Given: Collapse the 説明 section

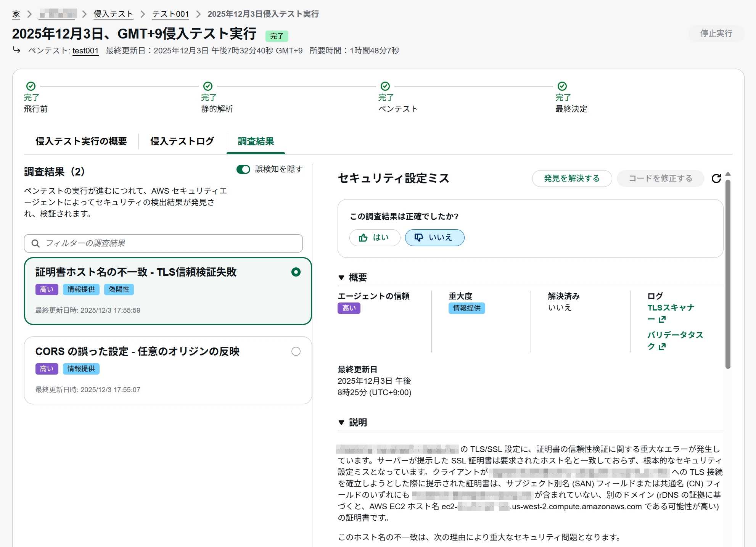Looking at the screenshot, I should pos(341,423).
